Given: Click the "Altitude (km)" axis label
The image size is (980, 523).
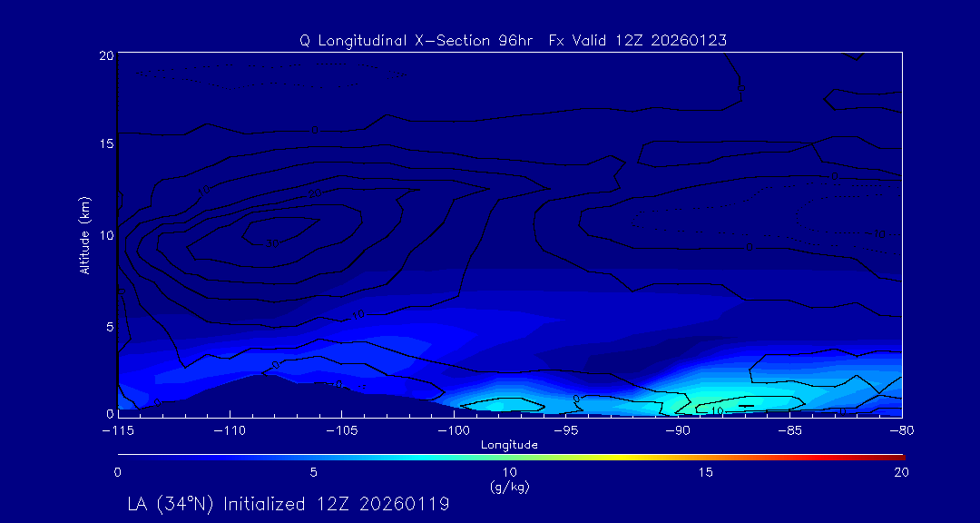Looking at the screenshot, I should click(x=83, y=235).
